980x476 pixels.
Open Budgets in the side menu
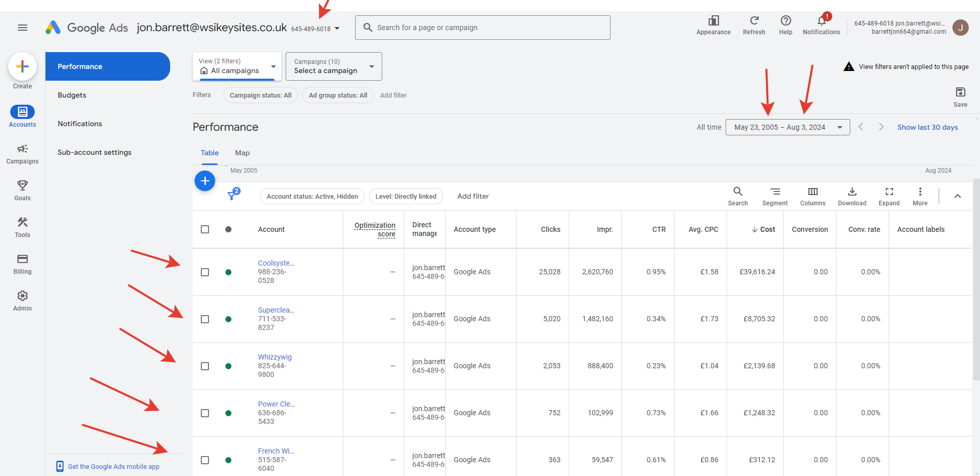click(72, 95)
